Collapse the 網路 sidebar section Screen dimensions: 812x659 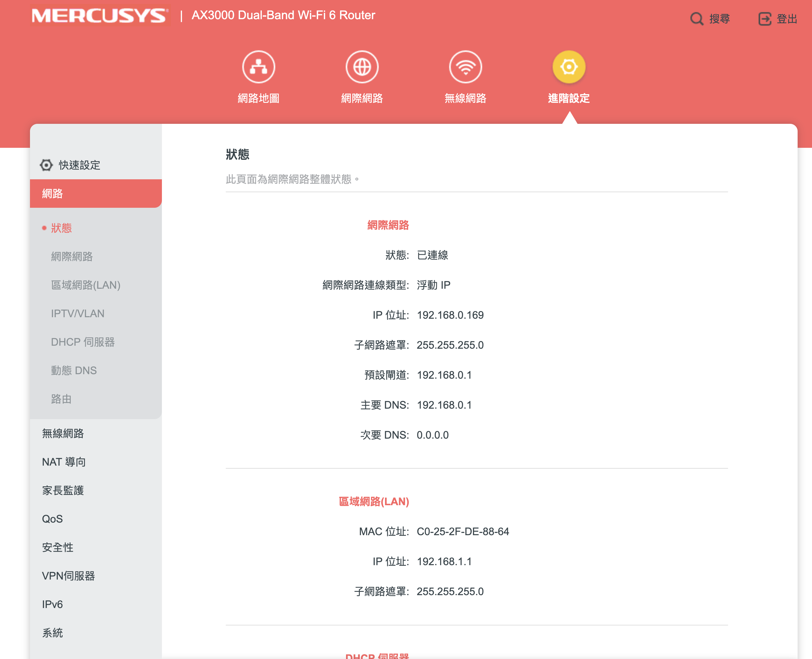click(x=96, y=194)
